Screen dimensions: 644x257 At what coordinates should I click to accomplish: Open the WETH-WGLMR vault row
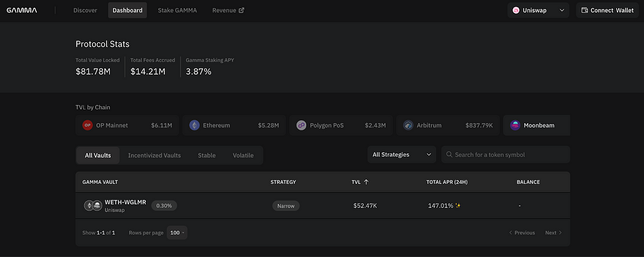point(323,205)
